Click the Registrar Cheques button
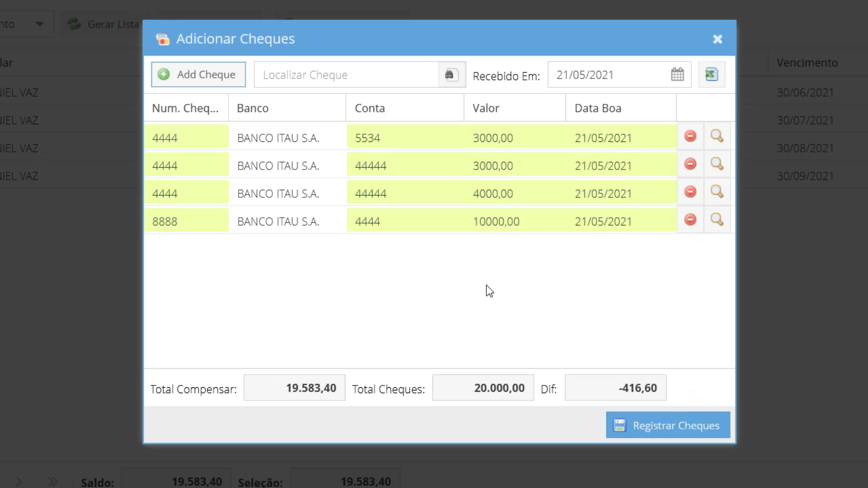Image resolution: width=868 pixels, height=488 pixels. click(x=668, y=425)
